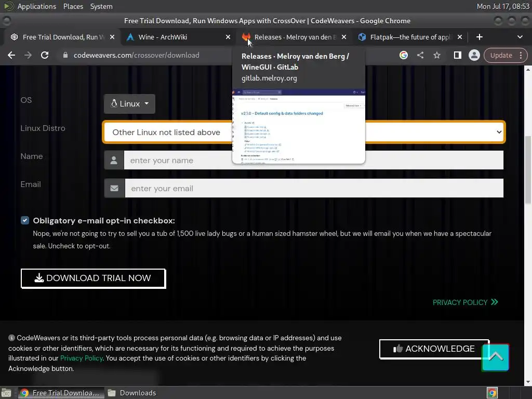532x399 pixels.
Task: Click the Privacy Policy link in cookie notice
Action: pyautogui.click(x=82, y=358)
